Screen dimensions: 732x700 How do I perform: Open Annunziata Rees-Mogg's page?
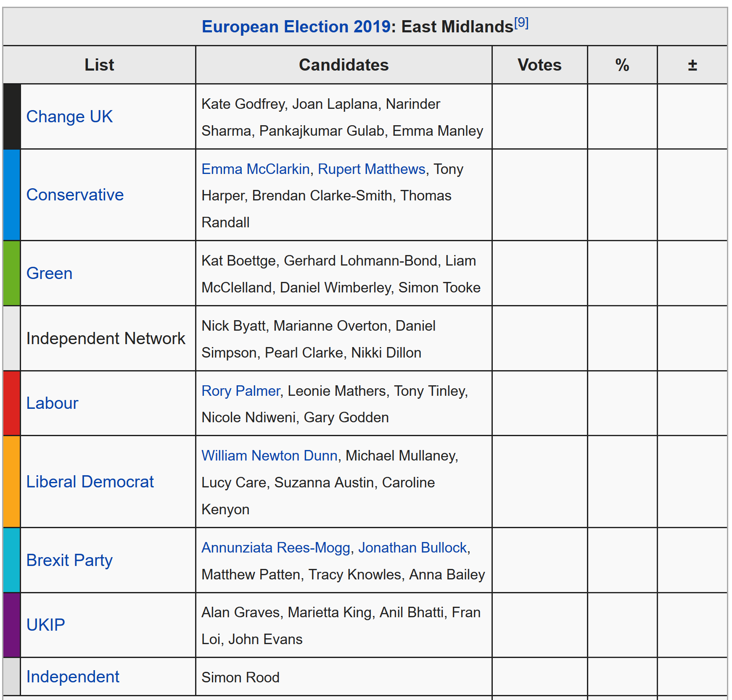(x=276, y=547)
